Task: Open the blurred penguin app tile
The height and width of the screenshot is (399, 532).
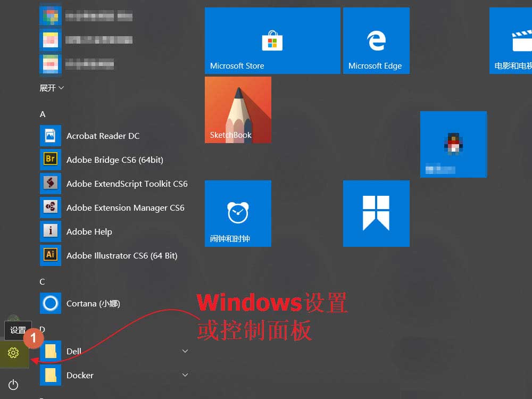Action: click(454, 144)
